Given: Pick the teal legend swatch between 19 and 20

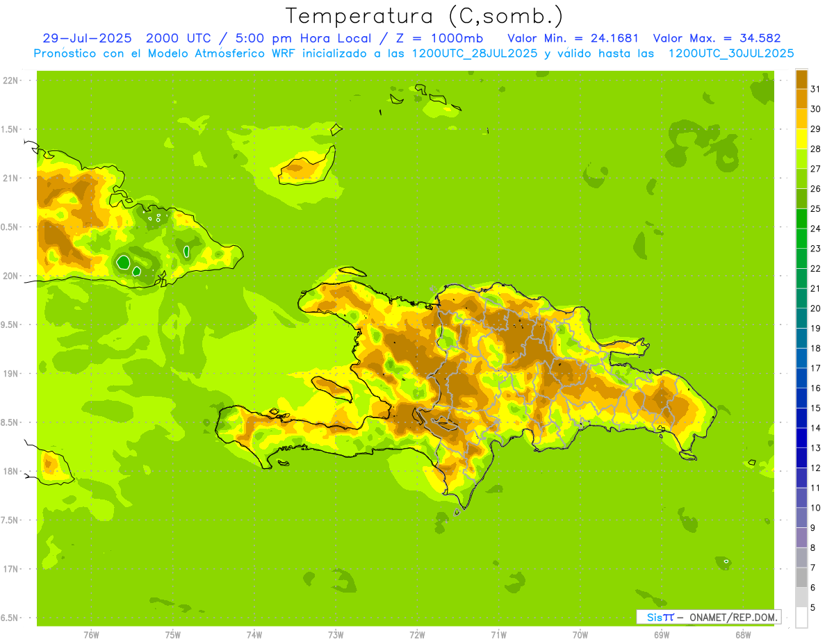Looking at the screenshot, I should [801, 317].
